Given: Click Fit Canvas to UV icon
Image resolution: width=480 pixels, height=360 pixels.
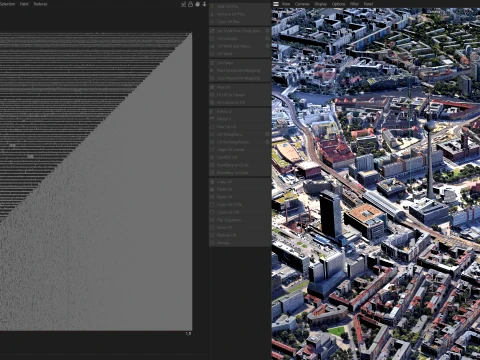Looking at the screenshot, I should coord(212,102).
